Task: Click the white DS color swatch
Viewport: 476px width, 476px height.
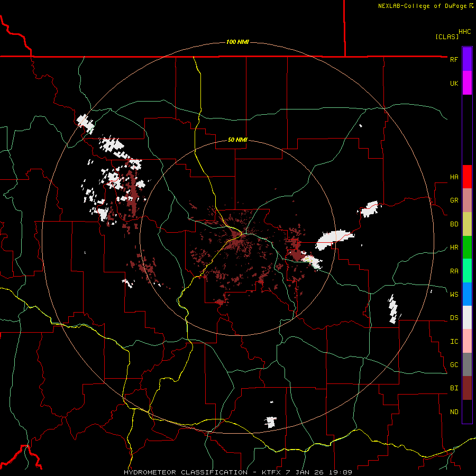Action: tap(467, 317)
